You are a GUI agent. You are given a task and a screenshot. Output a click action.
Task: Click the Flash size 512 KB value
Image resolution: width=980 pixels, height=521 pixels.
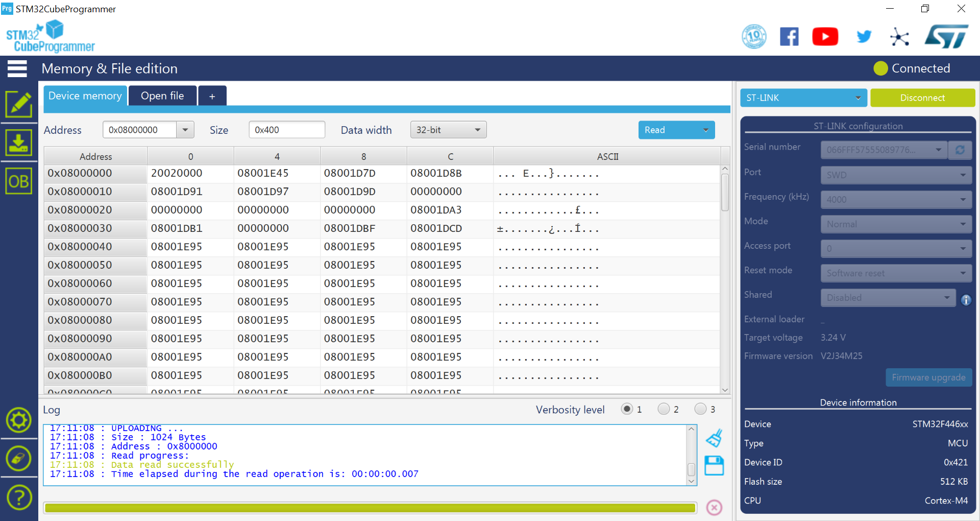pos(954,482)
